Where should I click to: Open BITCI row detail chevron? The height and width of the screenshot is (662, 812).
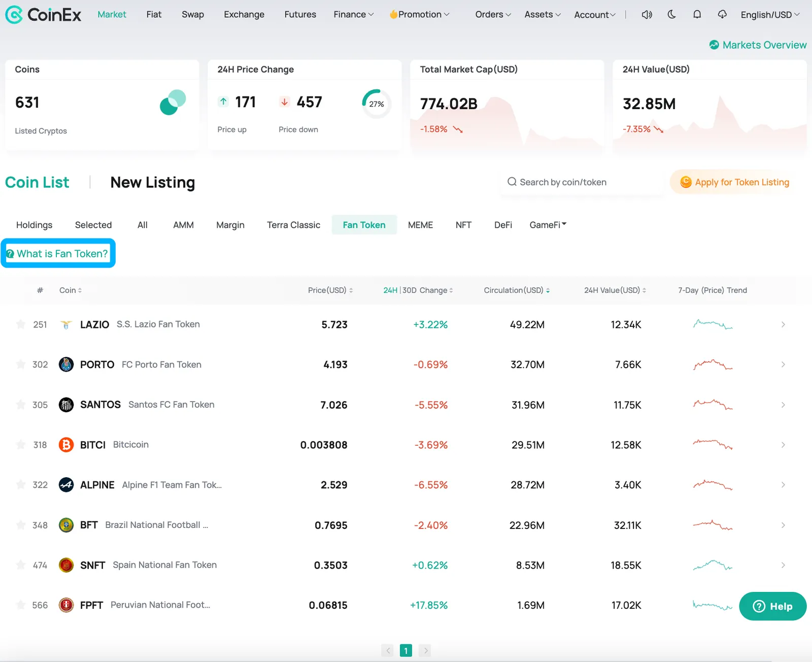click(783, 445)
